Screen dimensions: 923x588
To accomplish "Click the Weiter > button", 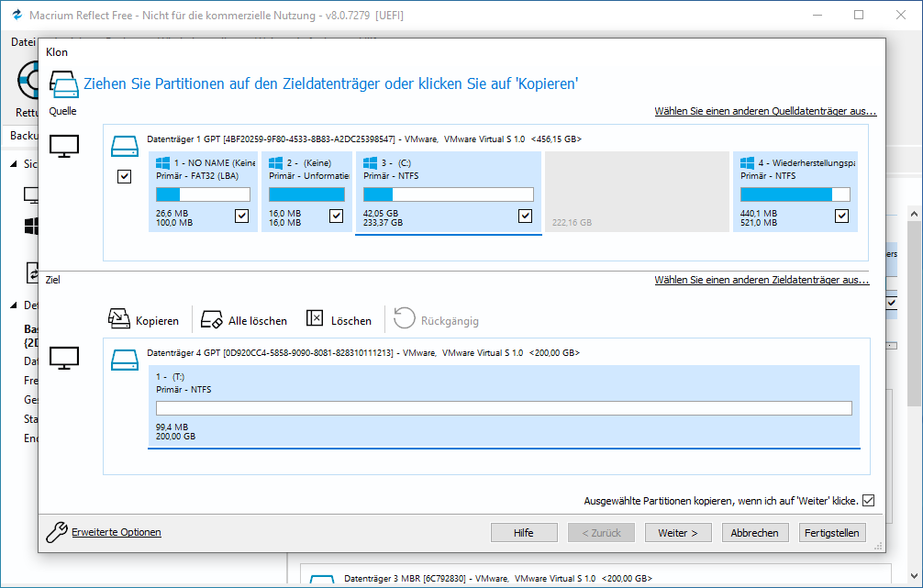I will (678, 533).
